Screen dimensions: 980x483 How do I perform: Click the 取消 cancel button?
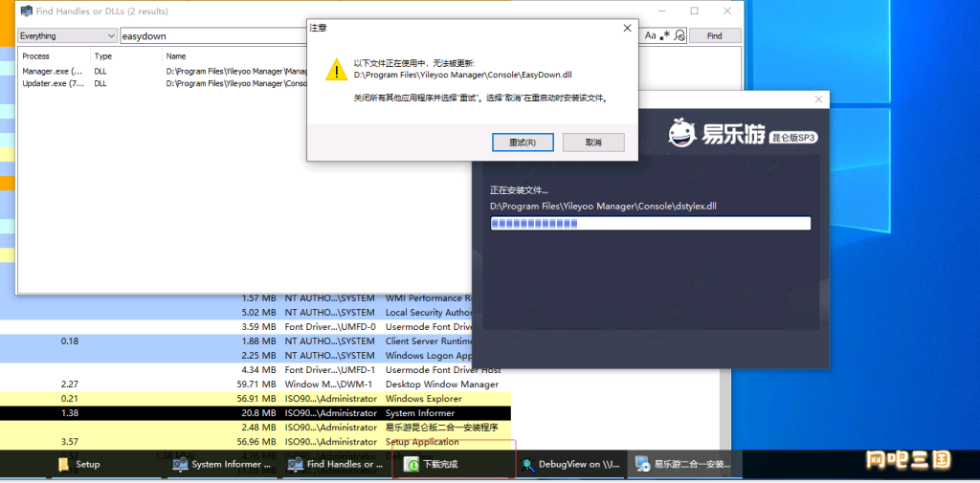click(x=593, y=143)
